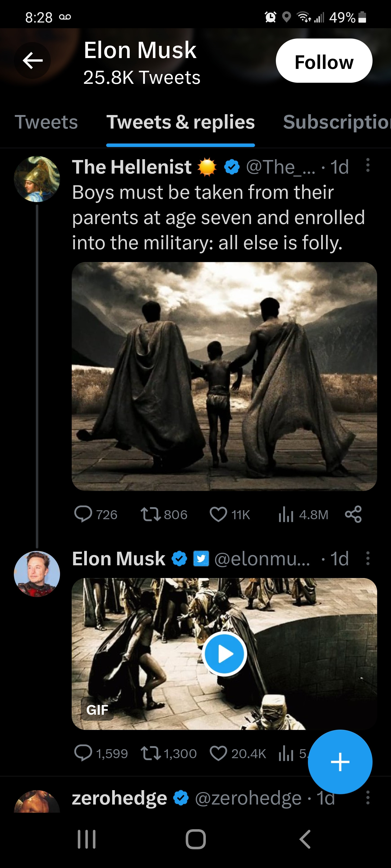Select the Tweets & replies tab
Image resolution: width=391 pixels, height=868 pixels.
(181, 122)
